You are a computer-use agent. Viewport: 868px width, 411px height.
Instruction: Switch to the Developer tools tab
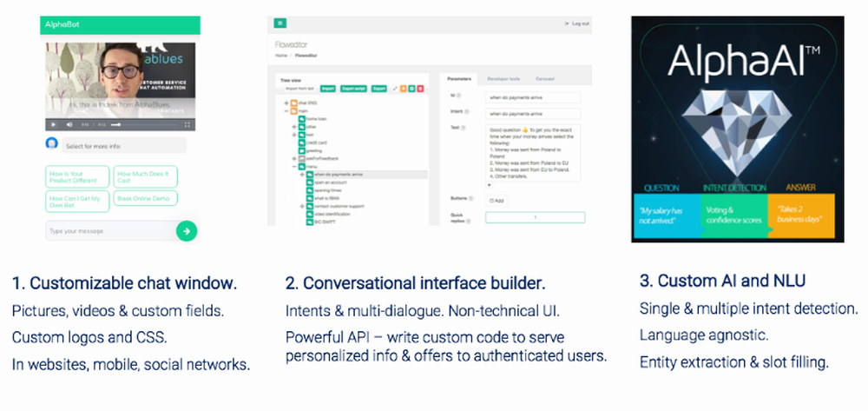coord(503,79)
